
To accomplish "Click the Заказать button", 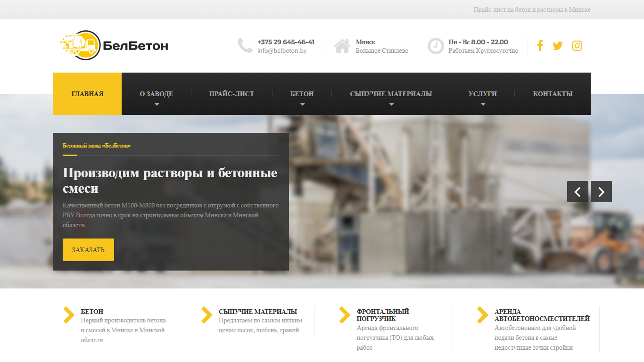I will [88, 250].
